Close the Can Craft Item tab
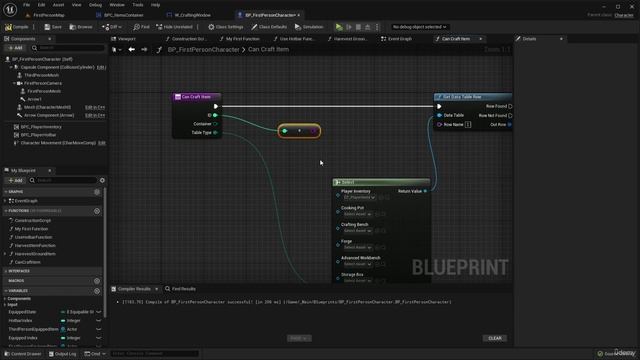The image size is (640, 360). click(x=480, y=39)
